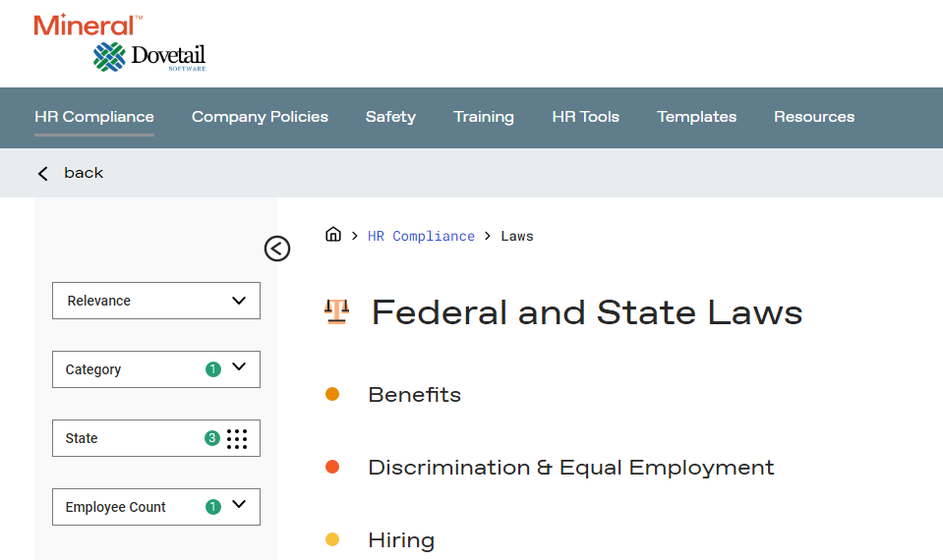Click the Category dropdown chevron
Image resolution: width=943 pixels, height=560 pixels.
(x=239, y=366)
